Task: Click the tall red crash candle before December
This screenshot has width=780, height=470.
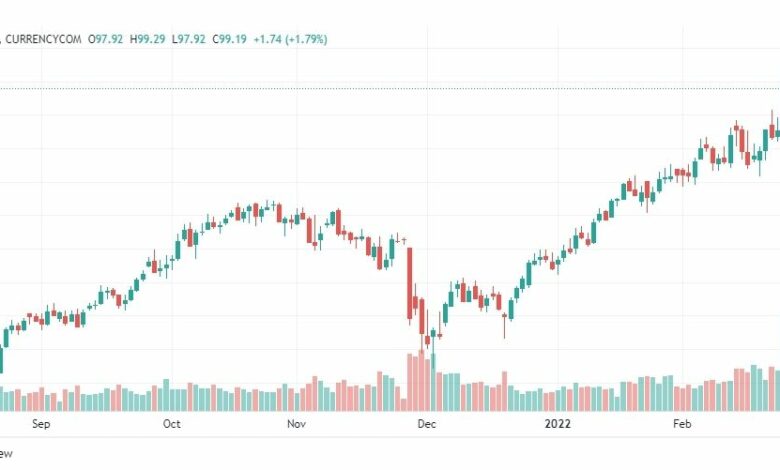Action: tap(410, 283)
